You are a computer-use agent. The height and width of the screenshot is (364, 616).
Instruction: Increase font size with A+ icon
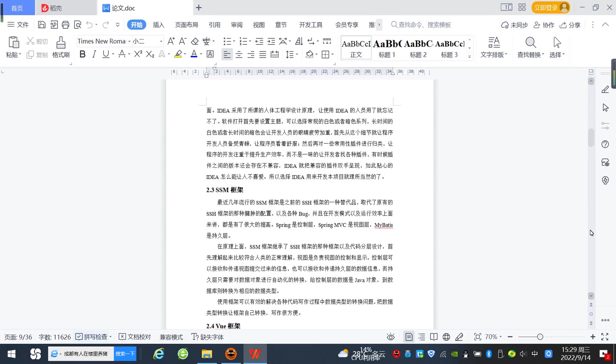[171, 41]
